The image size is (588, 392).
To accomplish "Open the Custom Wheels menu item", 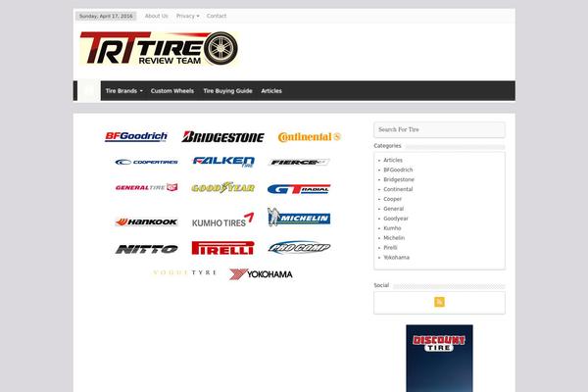I will 172,91.
